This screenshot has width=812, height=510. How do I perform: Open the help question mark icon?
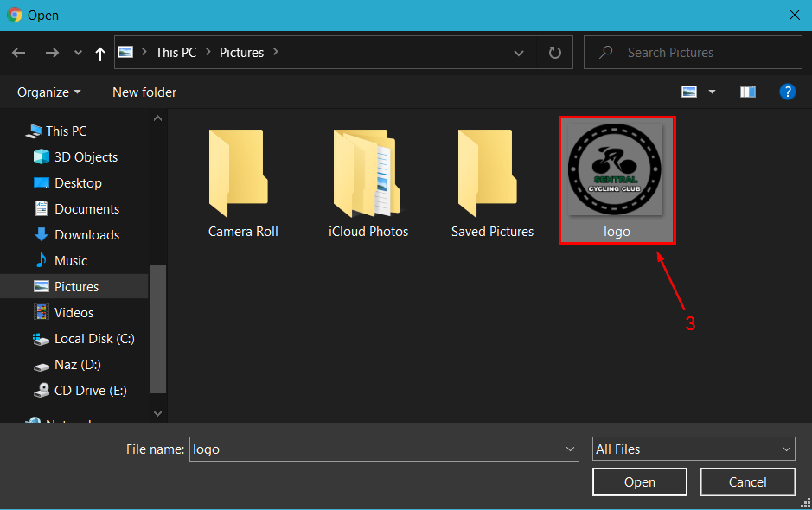click(787, 92)
